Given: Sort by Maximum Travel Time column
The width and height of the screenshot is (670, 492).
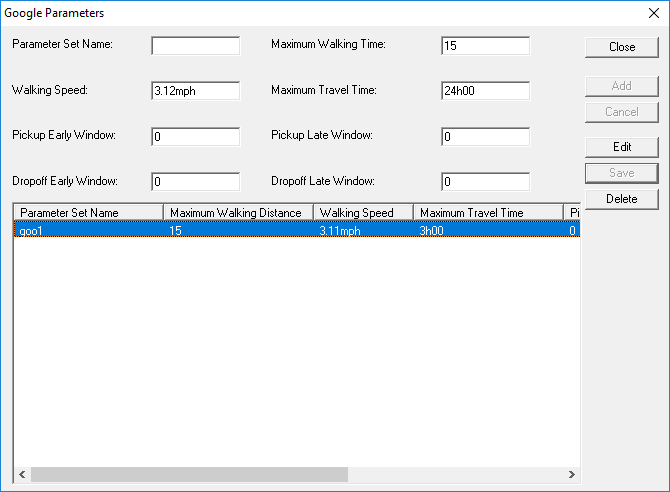Looking at the screenshot, I should click(488, 212).
